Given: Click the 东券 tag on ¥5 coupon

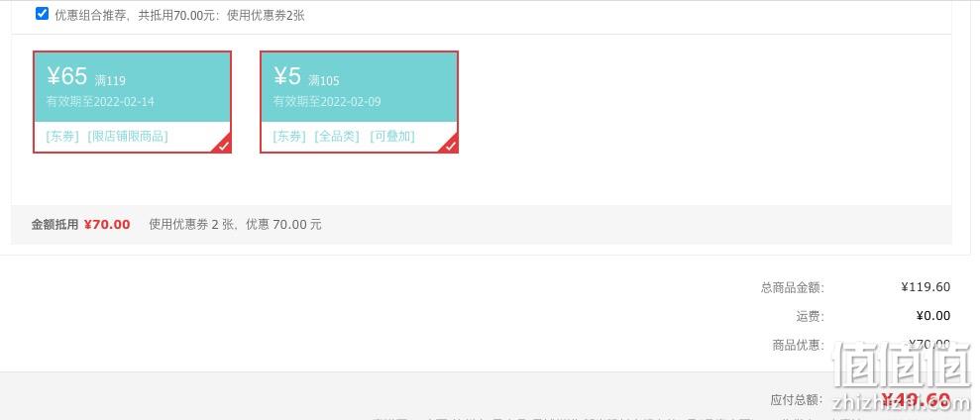Looking at the screenshot, I should click(289, 137).
